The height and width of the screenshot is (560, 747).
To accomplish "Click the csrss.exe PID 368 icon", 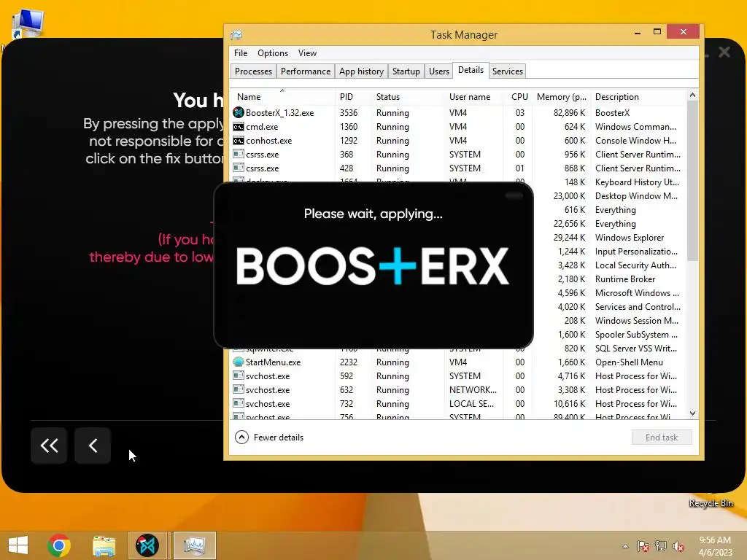I will coord(239,155).
